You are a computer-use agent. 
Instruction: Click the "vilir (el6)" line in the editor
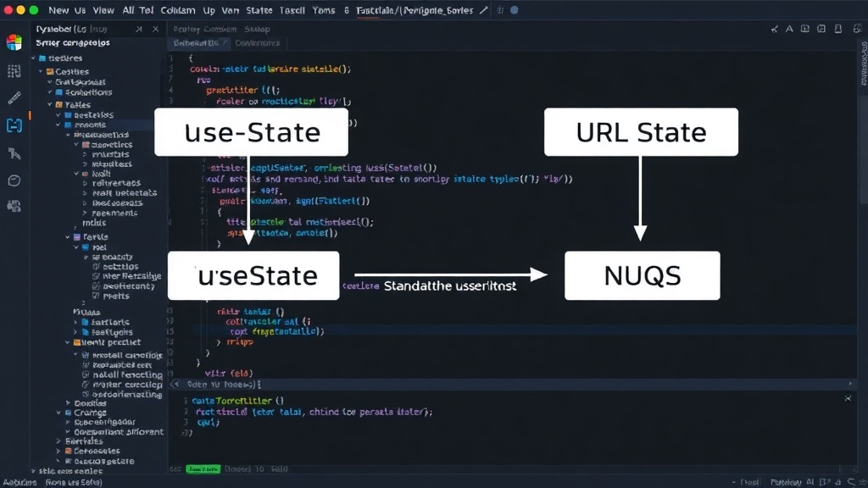pyautogui.click(x=229, y=374)
